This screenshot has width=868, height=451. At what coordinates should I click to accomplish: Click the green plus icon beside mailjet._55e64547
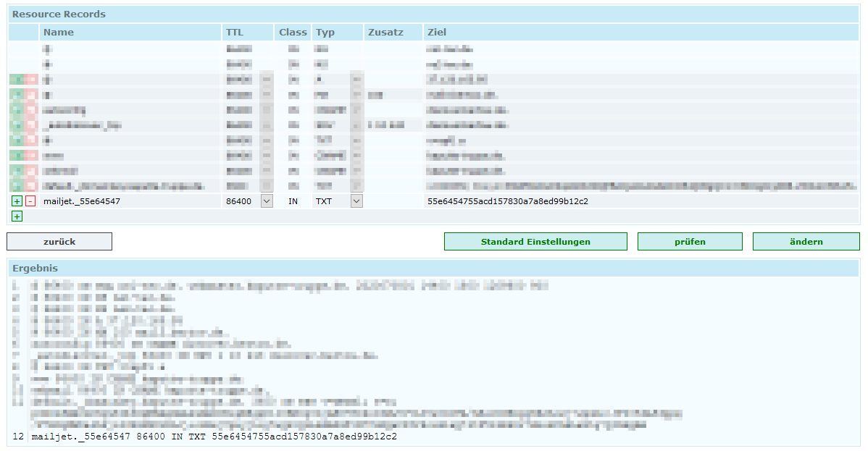point(17,201)
